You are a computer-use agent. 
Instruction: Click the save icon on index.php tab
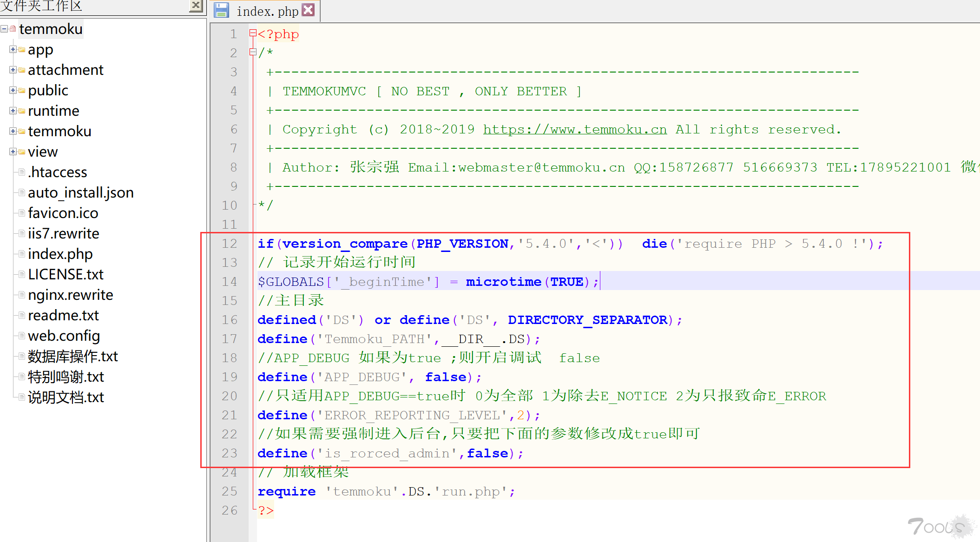[x=221, y=10]
